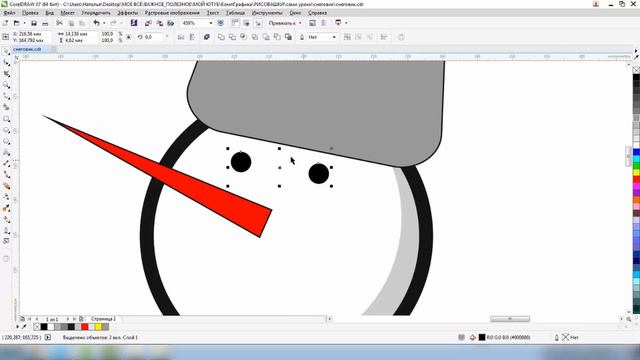
Task: Click the Print icon
Action: tap(45, 23)
